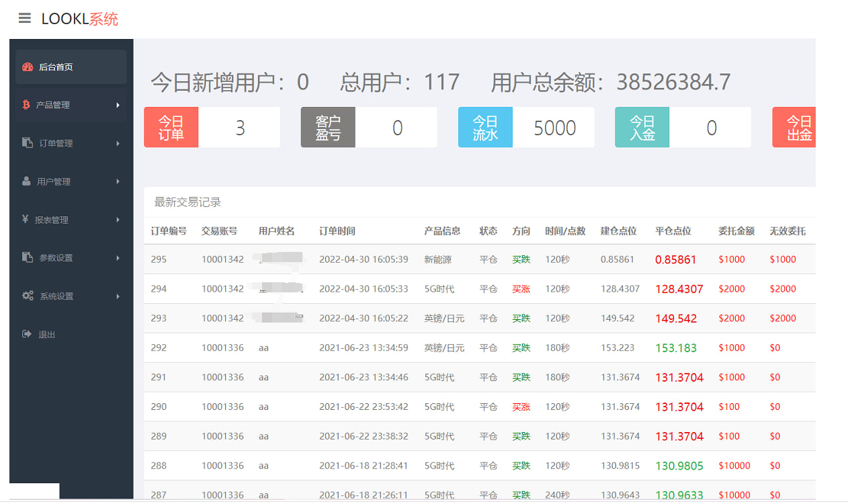This screenshot has height=504, width=848.
Task: Expand the 产品管理 submenu arrow
Action: pos(118,105)
